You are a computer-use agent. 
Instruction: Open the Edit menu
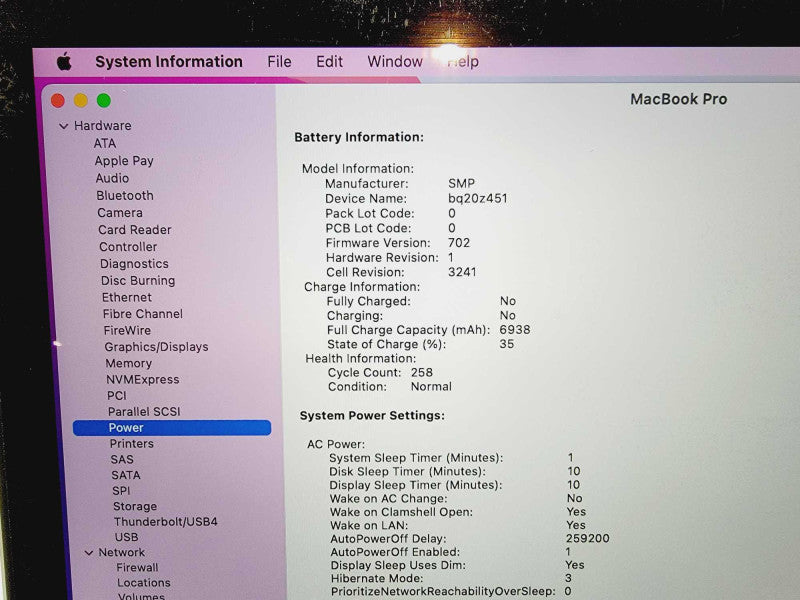click(x=330, y=62)
